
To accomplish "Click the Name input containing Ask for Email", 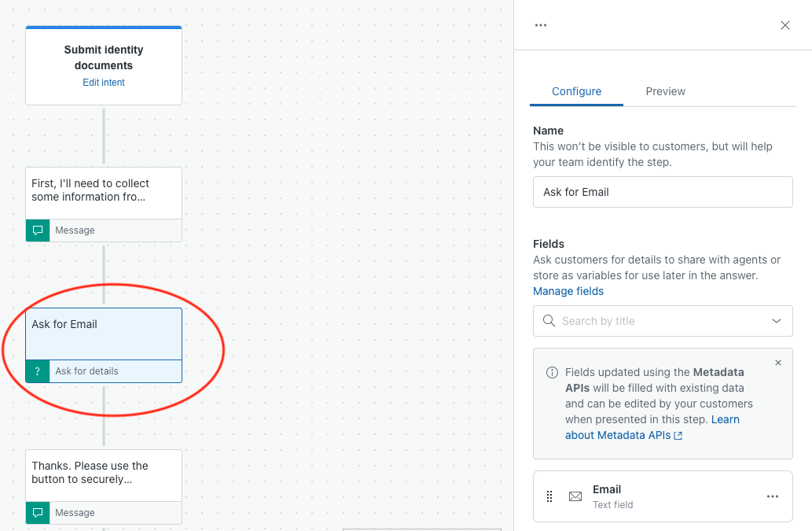I will (663, 192).
